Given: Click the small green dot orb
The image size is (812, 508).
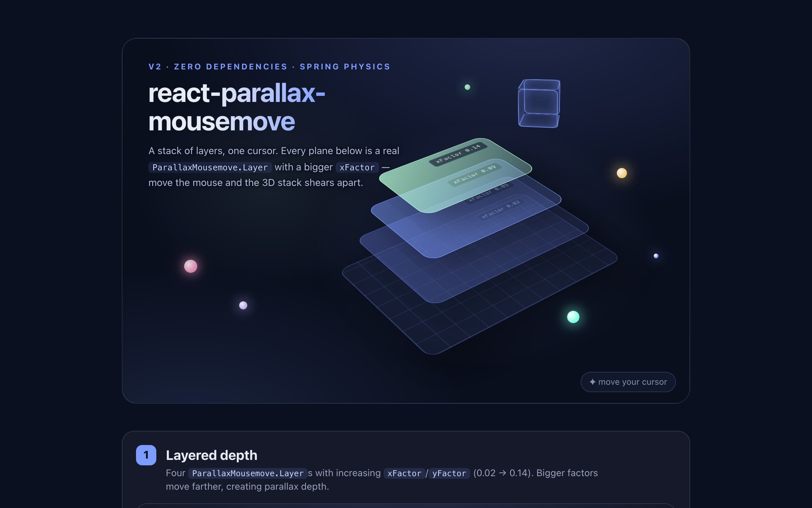Looking at the screenshot, I should pyautogui.click(x=467, y=87).
